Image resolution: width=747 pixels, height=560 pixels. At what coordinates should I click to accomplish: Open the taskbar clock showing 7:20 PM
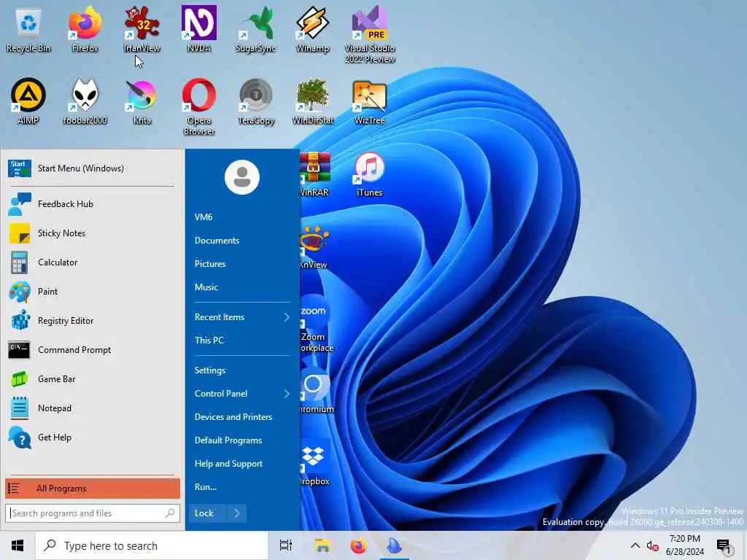click(x=685, y=545)
